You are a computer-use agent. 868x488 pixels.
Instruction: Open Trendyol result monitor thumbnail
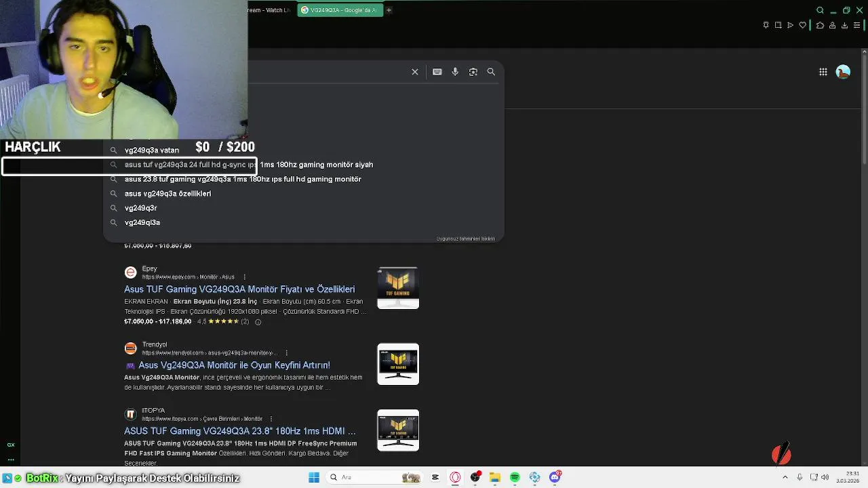tap(398, 364)
